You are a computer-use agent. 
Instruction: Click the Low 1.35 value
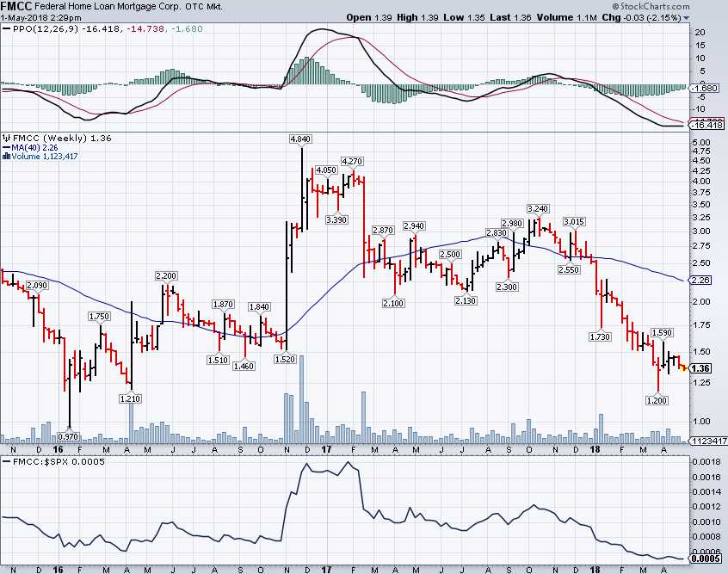(464, 18)
